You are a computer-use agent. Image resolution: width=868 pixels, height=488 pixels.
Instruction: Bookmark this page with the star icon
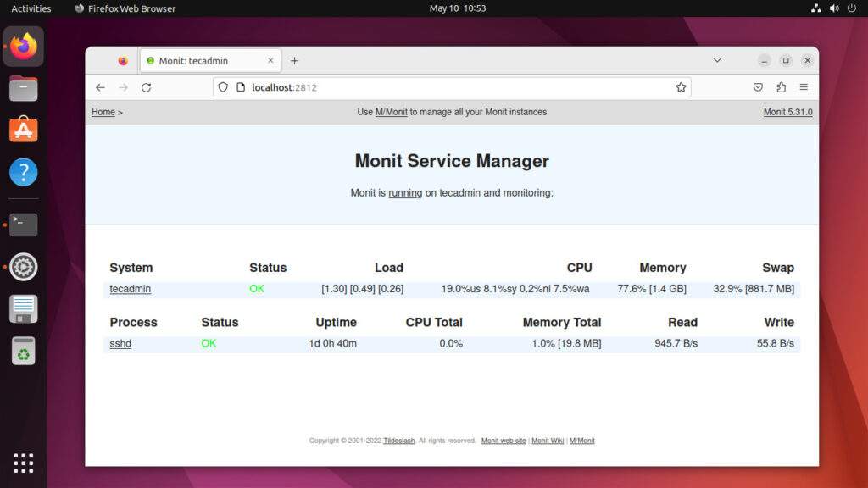(x=681, y=87)
